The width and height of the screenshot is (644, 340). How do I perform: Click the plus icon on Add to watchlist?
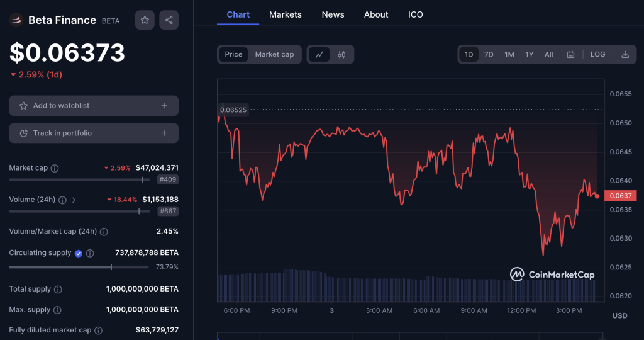pyautogui.click(x=164, y=106)
